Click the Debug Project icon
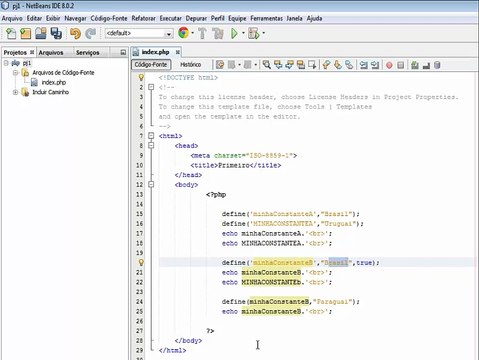Screen dimensions: 479x360 click(254, 33)
